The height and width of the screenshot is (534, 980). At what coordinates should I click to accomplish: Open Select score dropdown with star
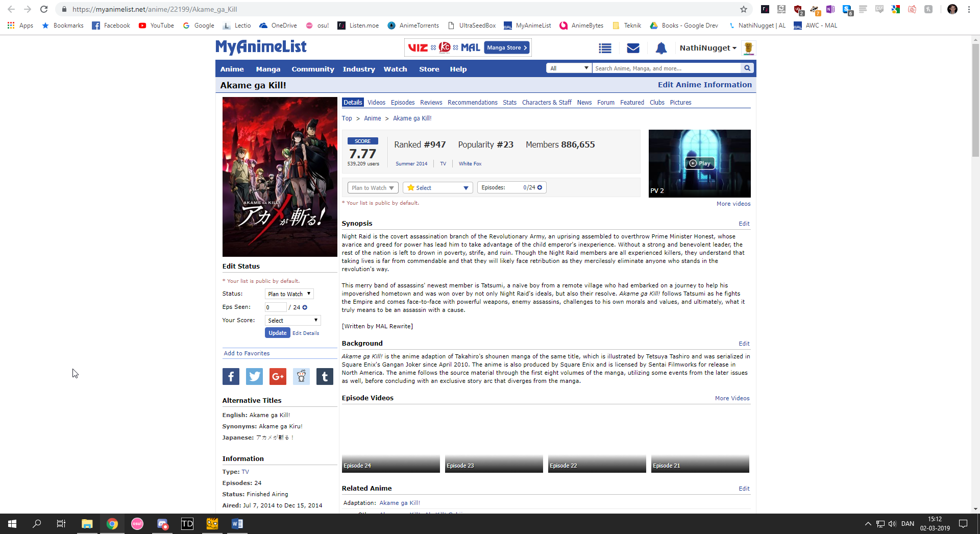tap(438, 188)
